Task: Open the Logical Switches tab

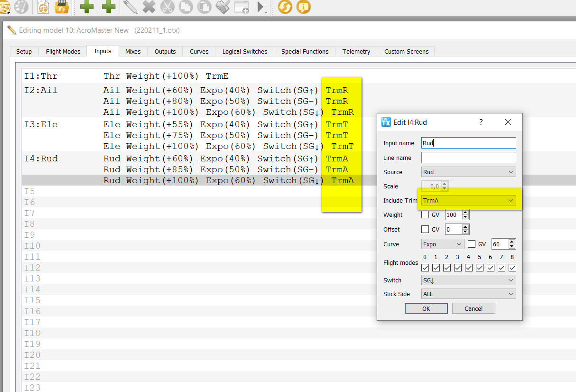Action: tap(245, 52)
